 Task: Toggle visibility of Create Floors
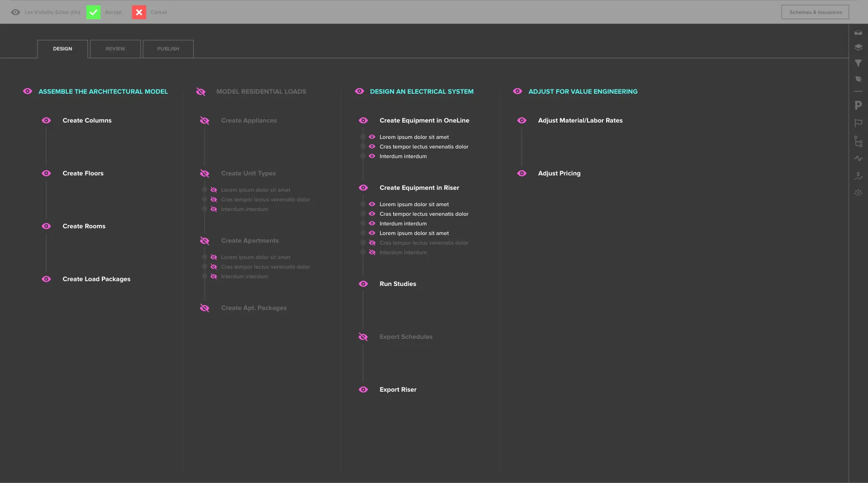(46, 173)
